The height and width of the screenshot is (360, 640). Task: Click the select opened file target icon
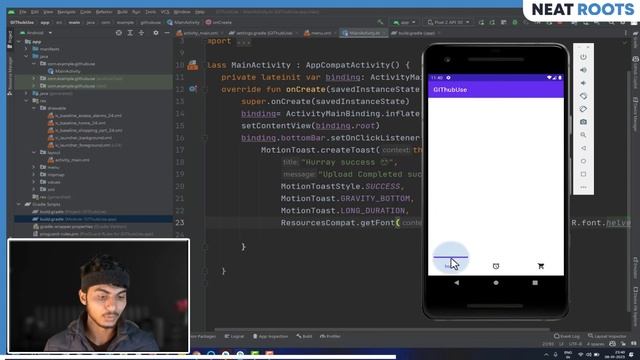118,33
